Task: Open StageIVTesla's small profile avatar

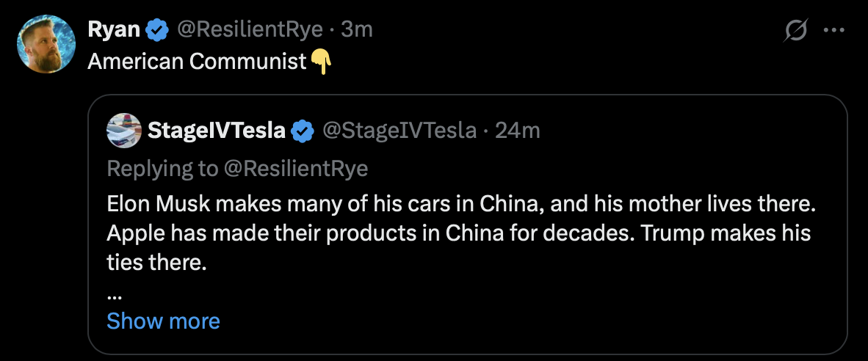Action: [x=124, y=131]
